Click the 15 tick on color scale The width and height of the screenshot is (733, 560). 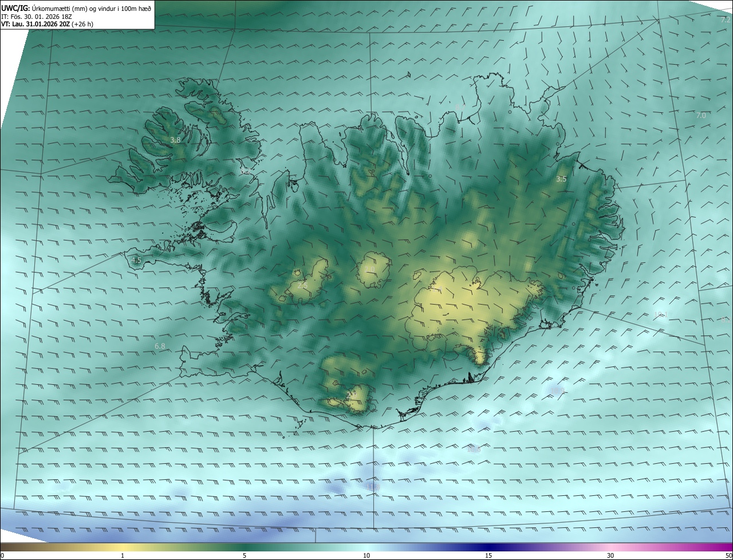[488, 555]
